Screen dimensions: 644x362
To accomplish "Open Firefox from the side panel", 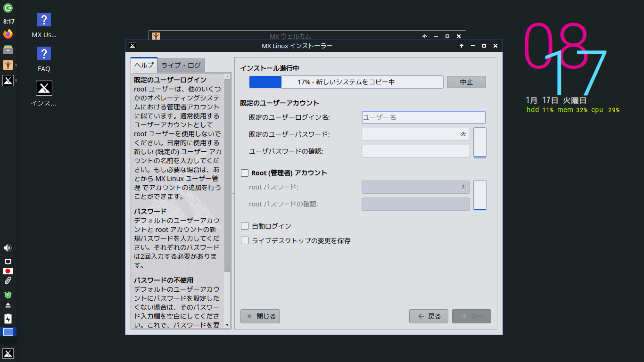I will pyautogui.click(x=8, y=34).
